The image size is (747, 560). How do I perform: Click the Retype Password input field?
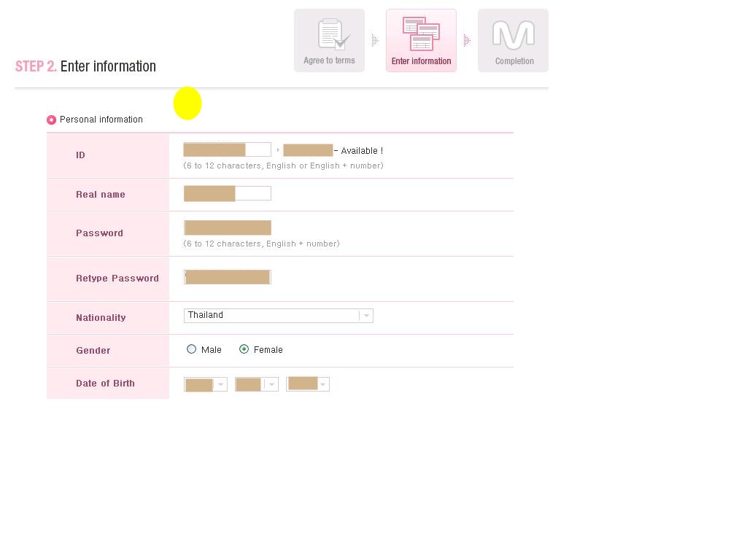tap(228, 277)
